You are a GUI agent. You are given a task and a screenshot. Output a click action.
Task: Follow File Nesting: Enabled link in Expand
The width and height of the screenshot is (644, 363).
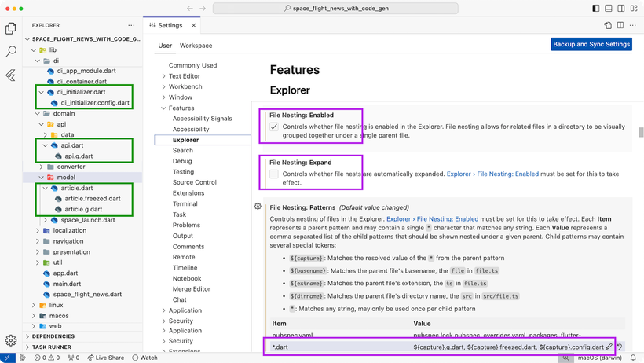(x=492, y=174)
